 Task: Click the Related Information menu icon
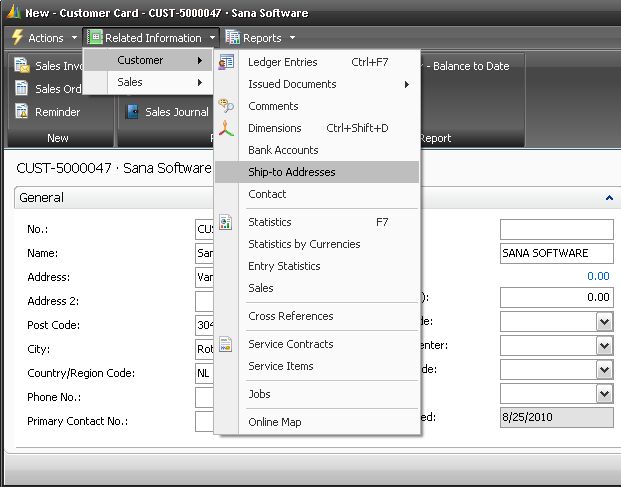(x=94, y=37)
